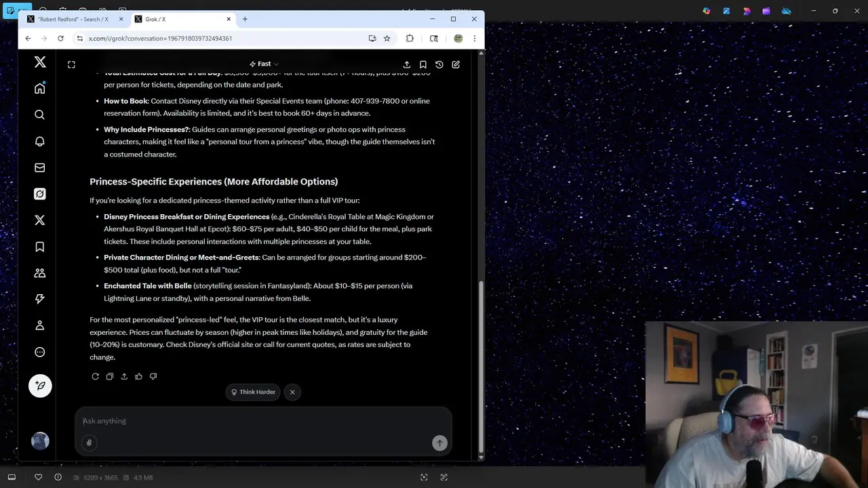The height and width of the screenshot is (488, 868).
Task: Open Explore search in X sidebar
Action: pyautogui.click(x=40, y=115)
